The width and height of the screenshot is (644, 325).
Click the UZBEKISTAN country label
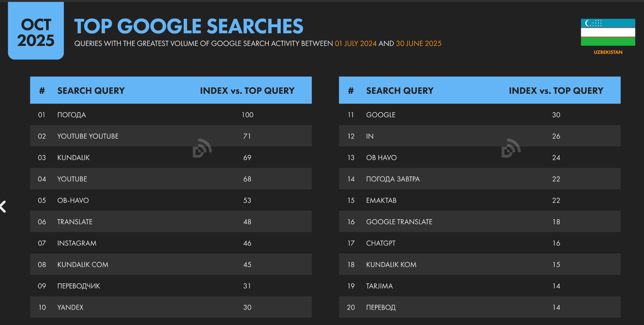pyautogui.click(x=608, y=52)
